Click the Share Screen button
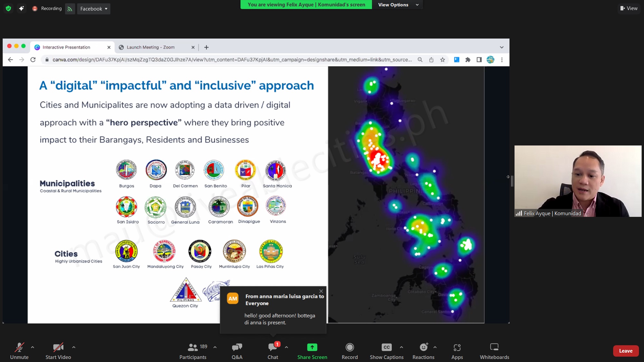The image size is (644, 362). (312, 351)
